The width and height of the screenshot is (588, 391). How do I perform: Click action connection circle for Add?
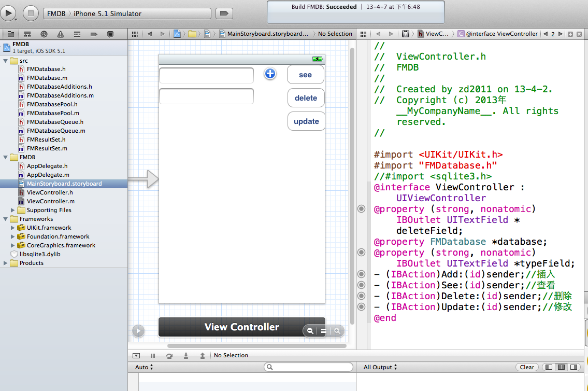[x=361, y=274]
